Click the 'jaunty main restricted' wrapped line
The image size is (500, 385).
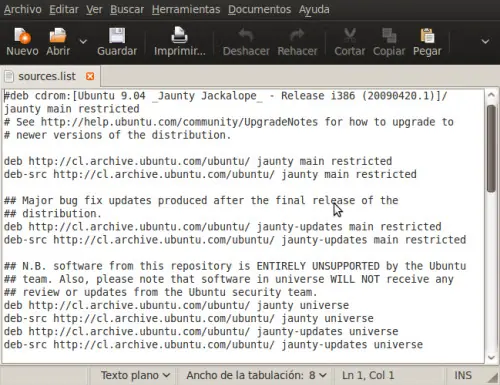72,109
